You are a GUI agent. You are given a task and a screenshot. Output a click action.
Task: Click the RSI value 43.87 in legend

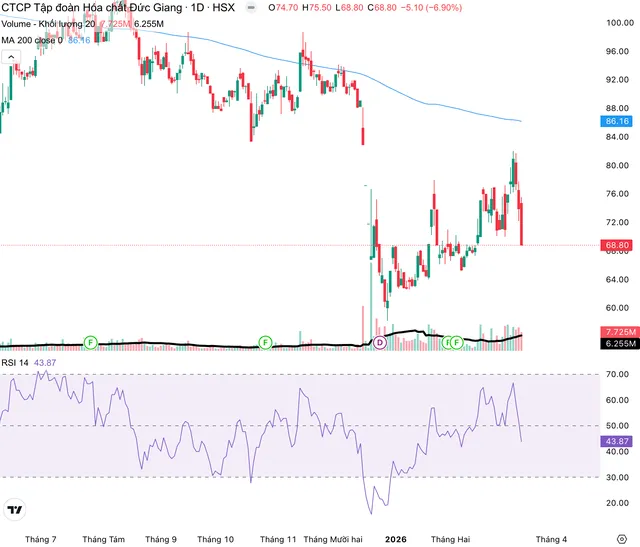point(45,362)
